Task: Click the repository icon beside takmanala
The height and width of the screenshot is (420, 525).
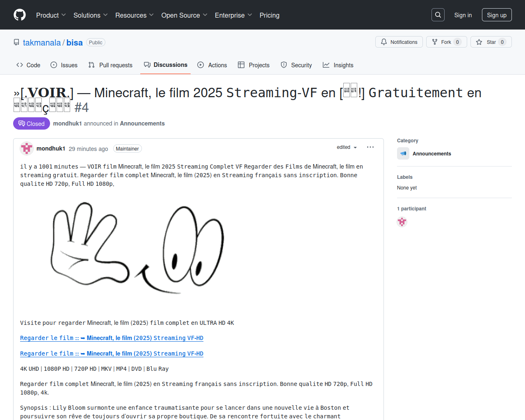Action: coord(16,42)
